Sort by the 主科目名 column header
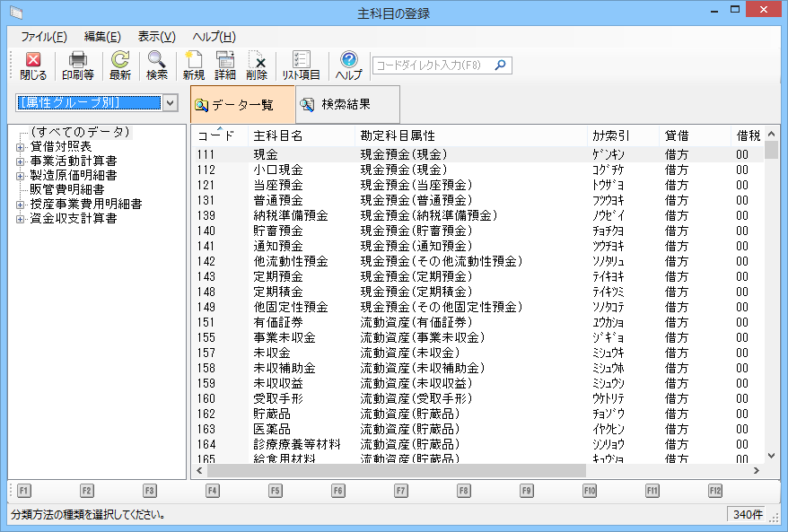788x532 pixels. point(278,135)
